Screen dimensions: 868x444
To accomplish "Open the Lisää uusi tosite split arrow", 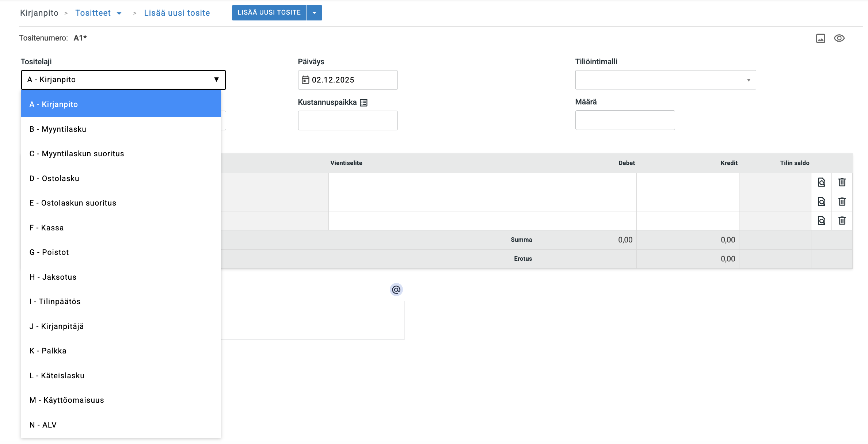I will click(x=314, y=13).
